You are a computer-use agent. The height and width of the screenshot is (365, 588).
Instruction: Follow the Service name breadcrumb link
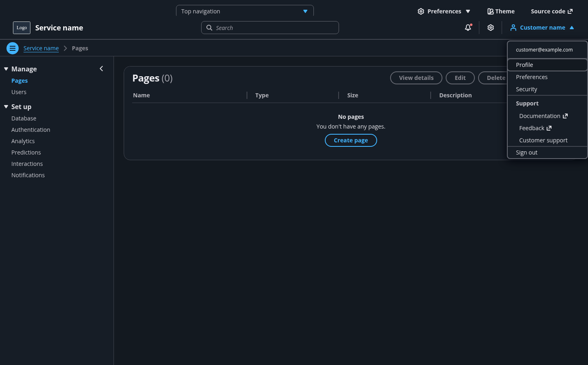coord(41,48)
